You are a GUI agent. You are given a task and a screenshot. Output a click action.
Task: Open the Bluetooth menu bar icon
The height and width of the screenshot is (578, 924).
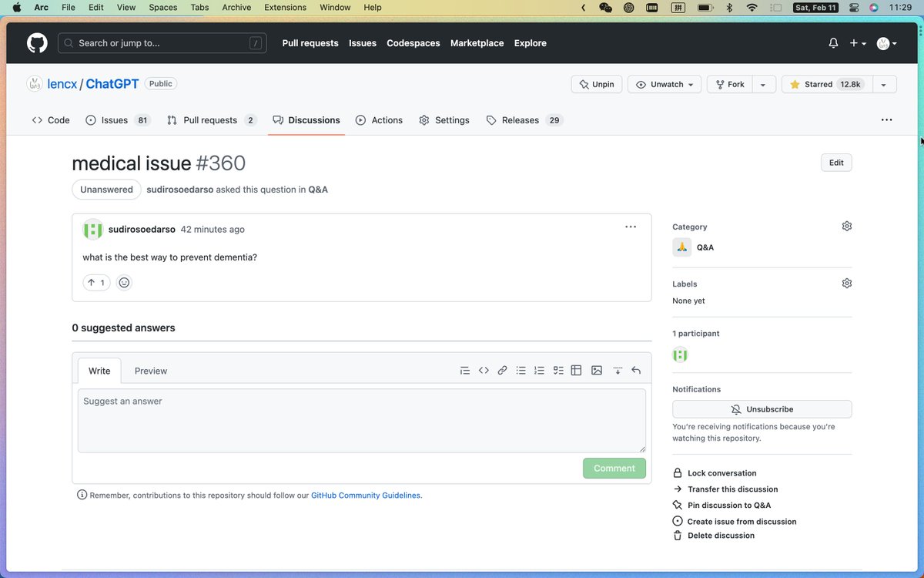pyautogui.click(x=729, y=8)
